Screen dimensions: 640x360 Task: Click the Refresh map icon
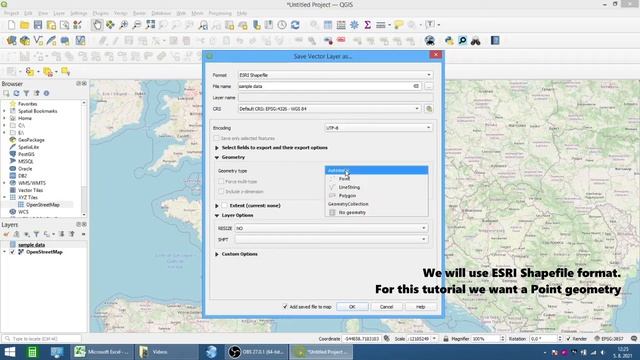pyautogui.click(x=295, y=25)
